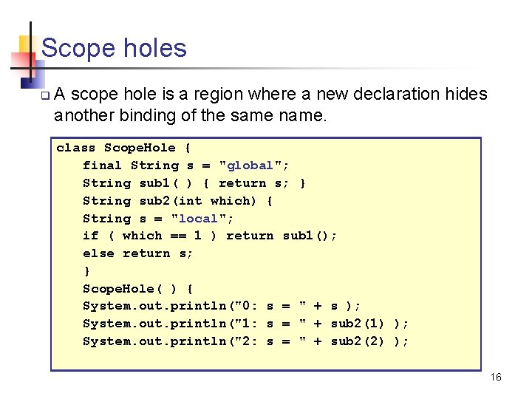Click the println line starting "0: s = "
Screen dimensions: 532x399
click(x=221, y=306)
